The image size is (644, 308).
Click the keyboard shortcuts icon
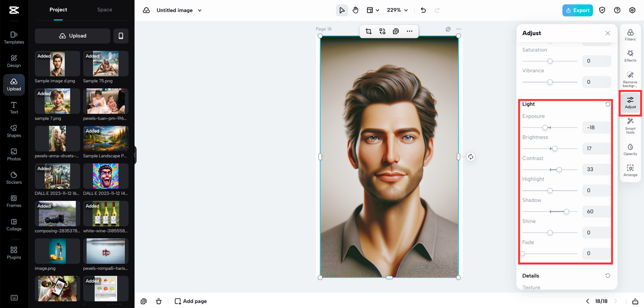point(14,297)
